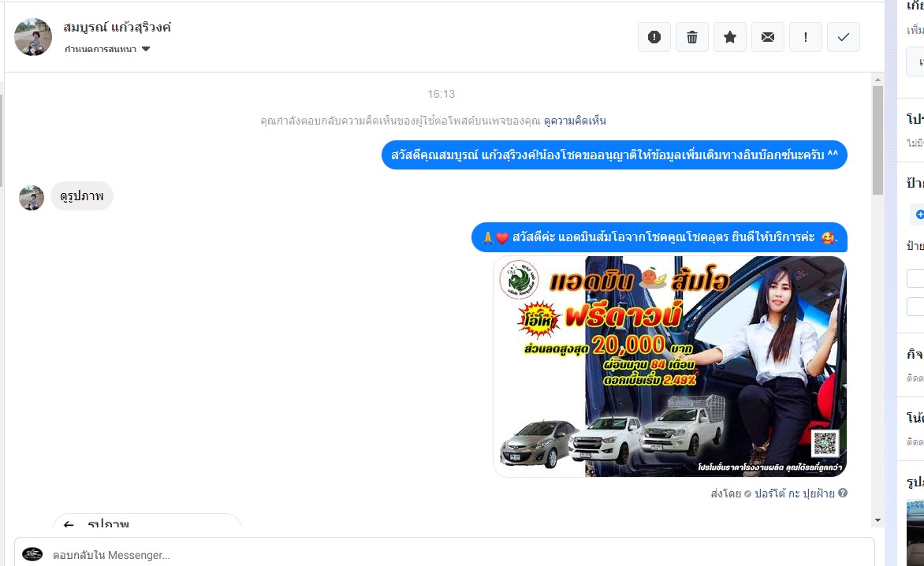
Task: Flag conversation with exclamation mark icon
Action: pyautogui.click(x=806, y=37)
